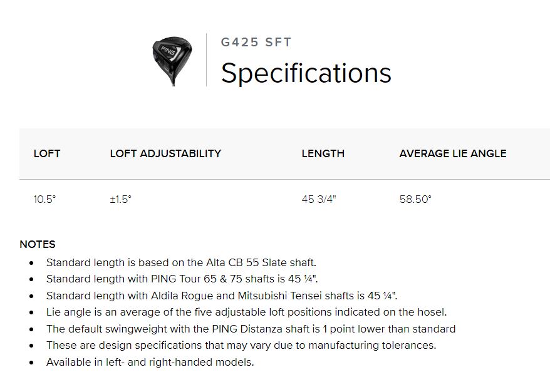Click the vertical divider beside the driver image
Viewport: 550px width, 392px height.
pyautogui.click(x=207, y=60)
